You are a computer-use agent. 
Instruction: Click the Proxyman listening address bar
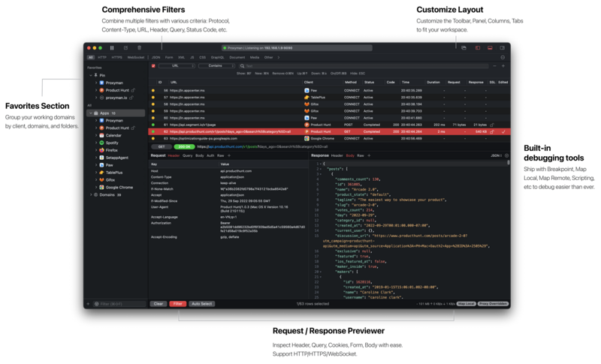(297, 48)
